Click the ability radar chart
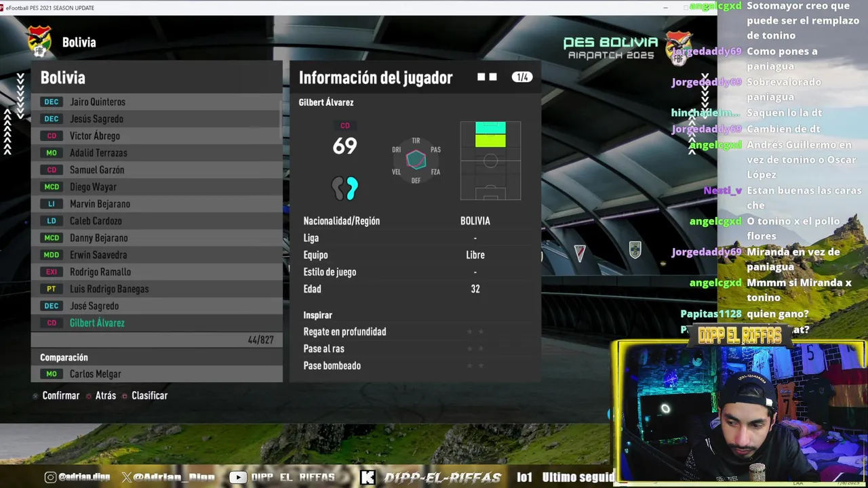The height and width of the screenshot is (488, 868). (416, 160)
